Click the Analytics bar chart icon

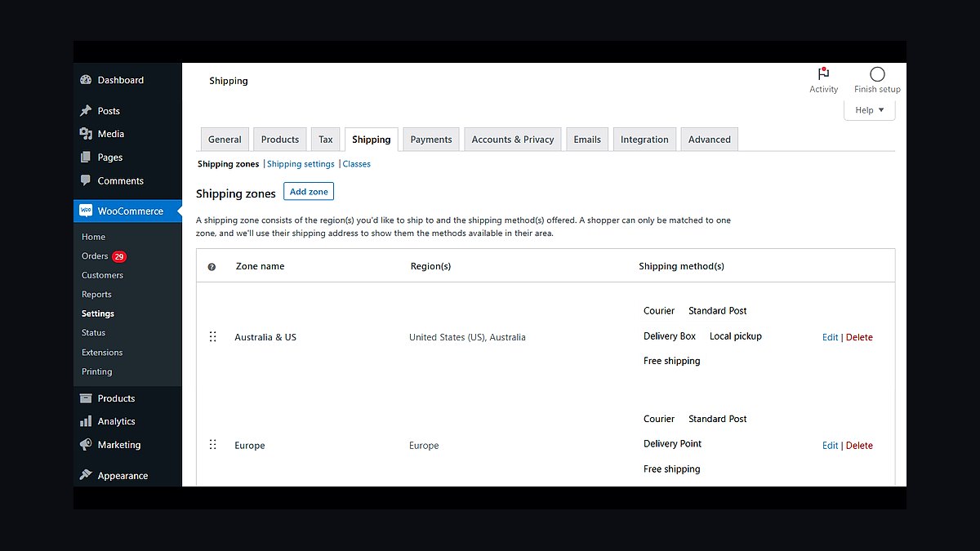86,421
